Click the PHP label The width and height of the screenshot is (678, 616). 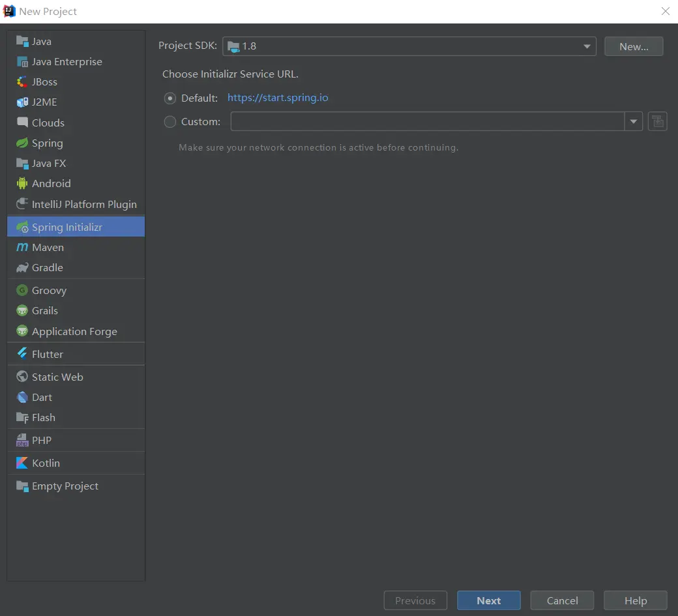42,441
